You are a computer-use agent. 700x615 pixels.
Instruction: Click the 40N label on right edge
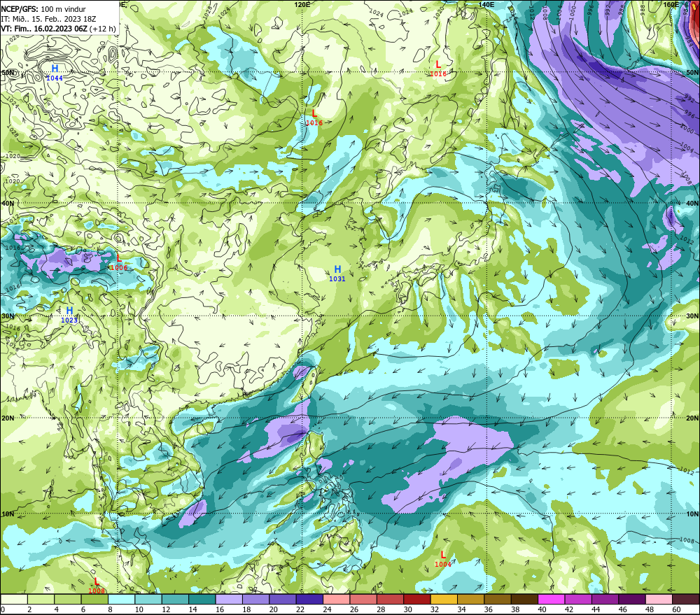[x=692, y=203]
